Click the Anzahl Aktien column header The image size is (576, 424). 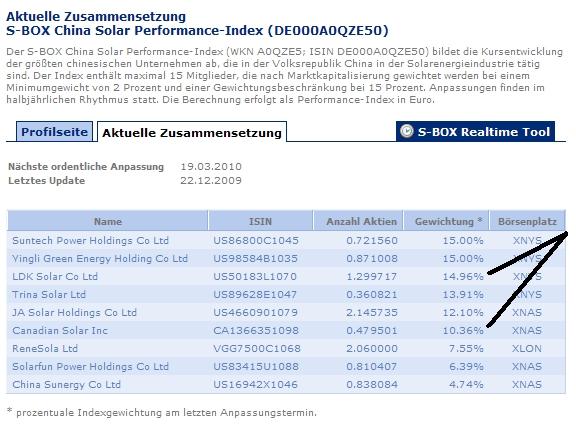click(358, 221)
